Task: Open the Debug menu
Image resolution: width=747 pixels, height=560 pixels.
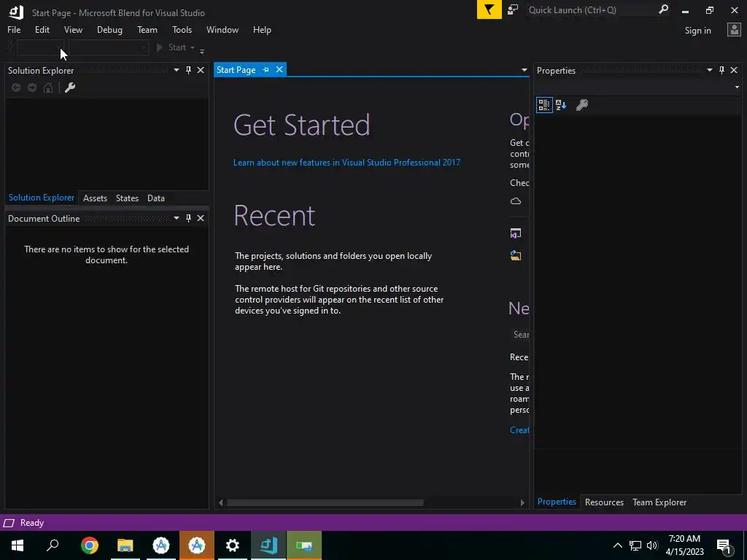Action: click(x=109, y=30)
